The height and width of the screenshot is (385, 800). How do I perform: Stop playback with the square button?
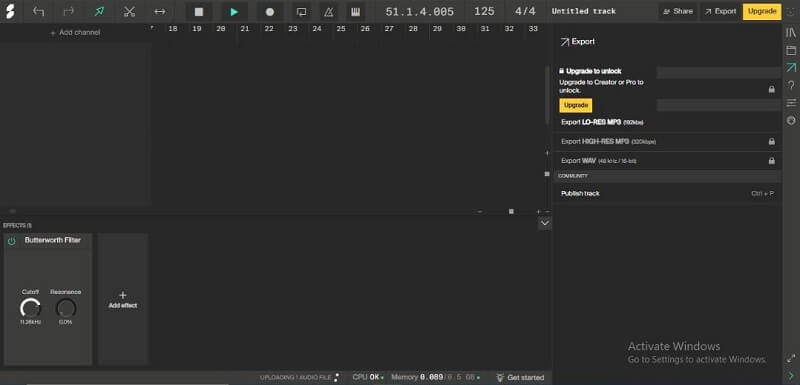click(199, 12)
